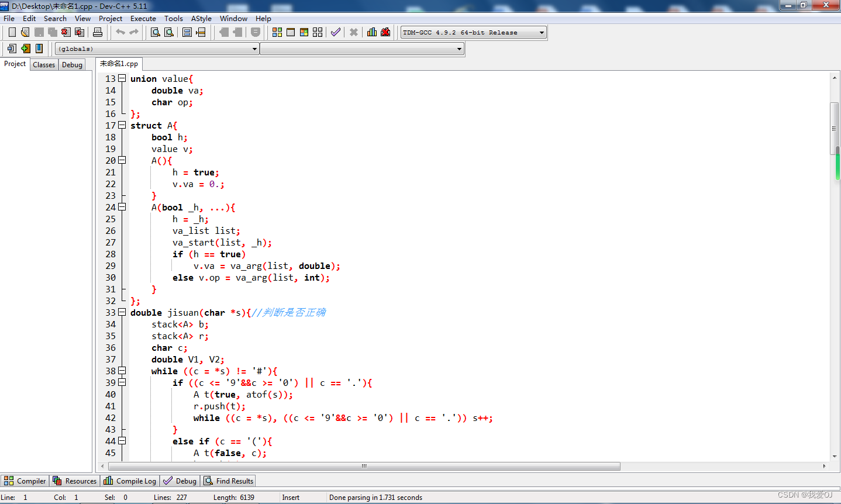Click the Replace magnifier icon
841x504 pixels.
click(169, 32)
